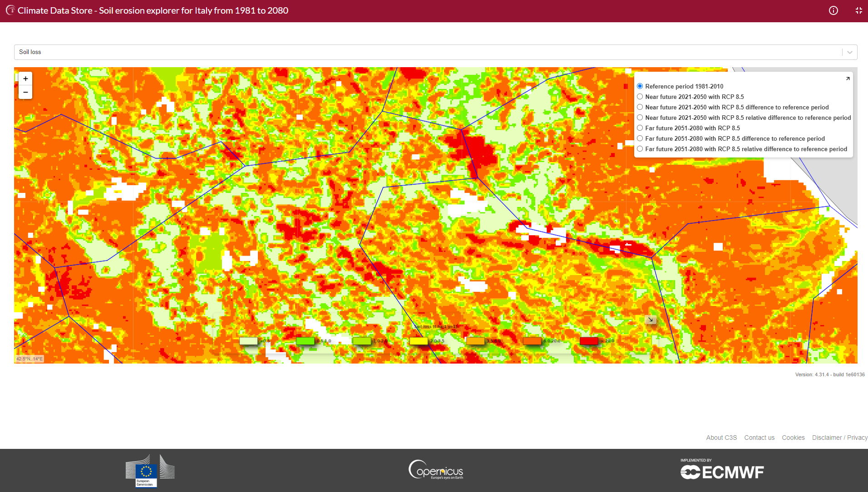Viewport: 868px width, 492px height.
Task: Collapse the layer selector panel arrow
Action: pyautogui.click(x=848, y=79)
